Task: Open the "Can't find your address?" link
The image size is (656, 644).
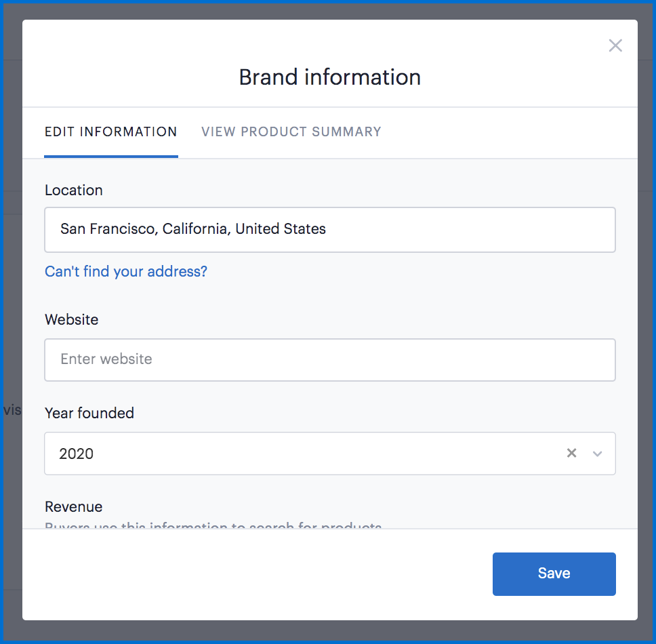Action: click(126, 271)
